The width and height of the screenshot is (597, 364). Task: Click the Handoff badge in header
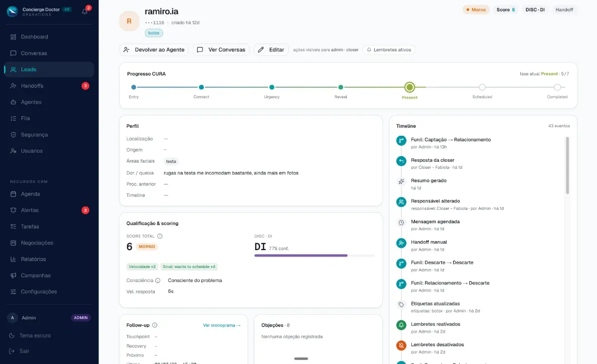565,9
